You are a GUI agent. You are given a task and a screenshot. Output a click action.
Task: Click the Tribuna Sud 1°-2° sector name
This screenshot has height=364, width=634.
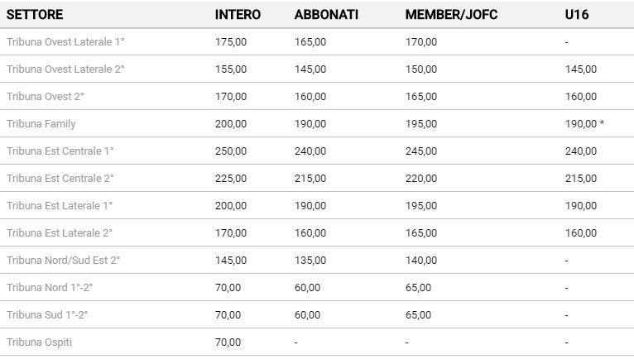click(47, 315)
